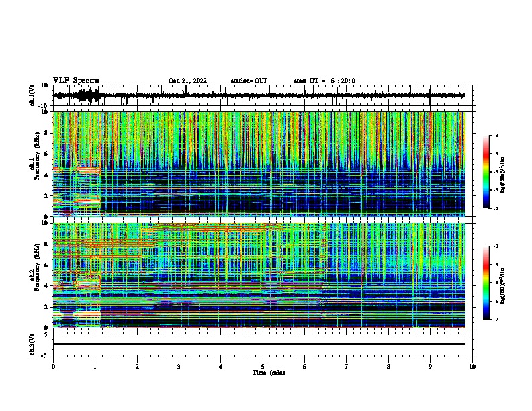This screenshot has height=411, width=532.
Task: Click the time axis tick label "10"
Action: [x=472, y=366]
